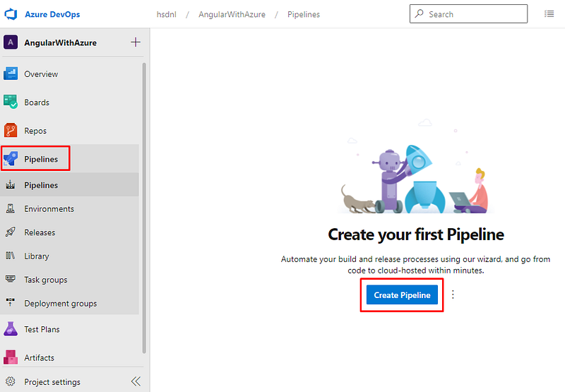Open the AngularWithAzure project name
The width and height of the screenshot is (565, 392).
pyautogui.click(x=60, y=43)
